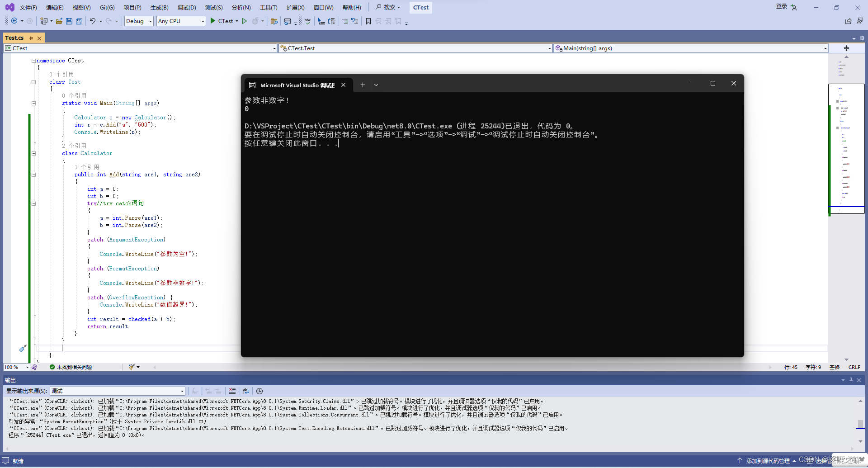Click Start Without Debugging outline play icon

245,21
